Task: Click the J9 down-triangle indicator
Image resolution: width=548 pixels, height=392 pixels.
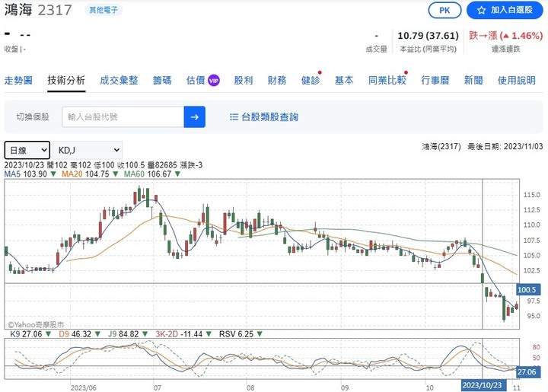Action: pos(145,334)
